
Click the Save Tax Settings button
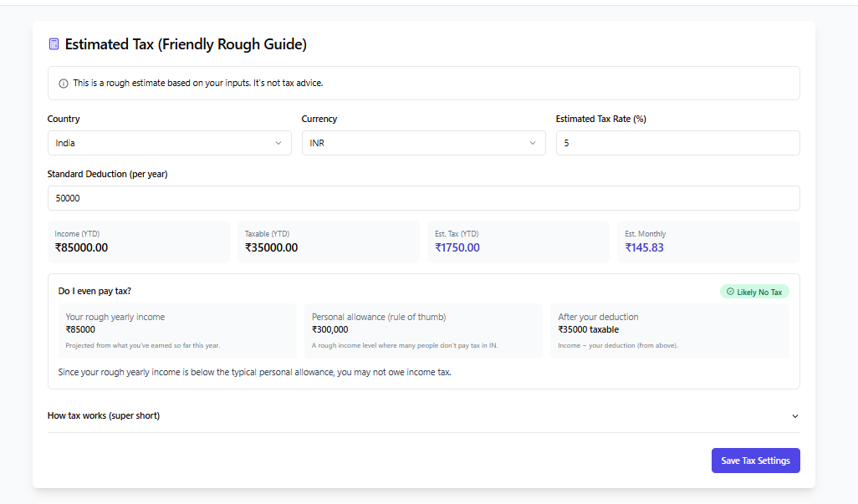(755, 460)
